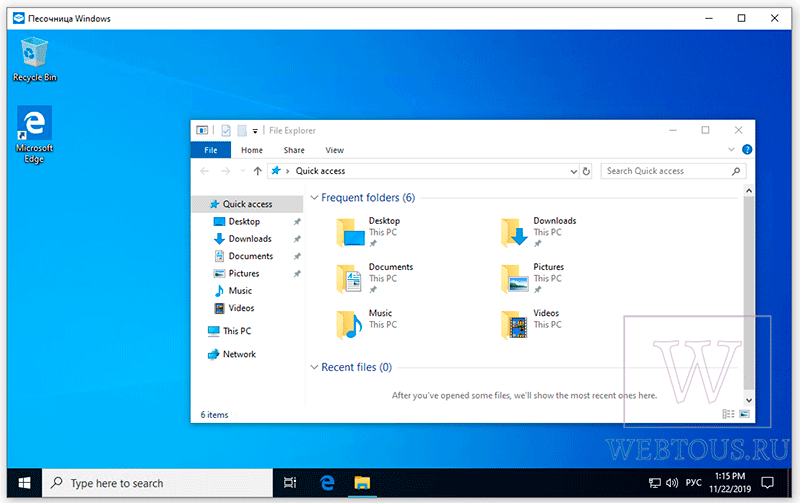Select Network in navigation pane

(x=239, y=354)
